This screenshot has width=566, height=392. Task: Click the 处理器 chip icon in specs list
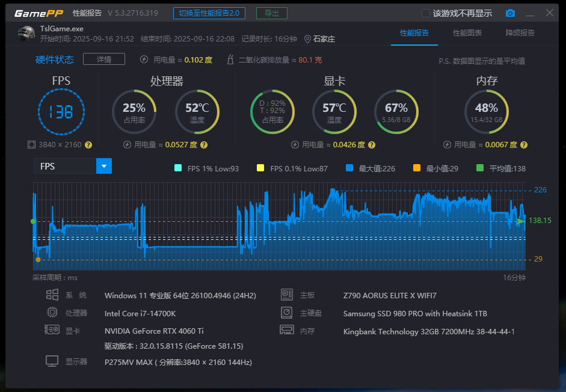tap(52, 312)
